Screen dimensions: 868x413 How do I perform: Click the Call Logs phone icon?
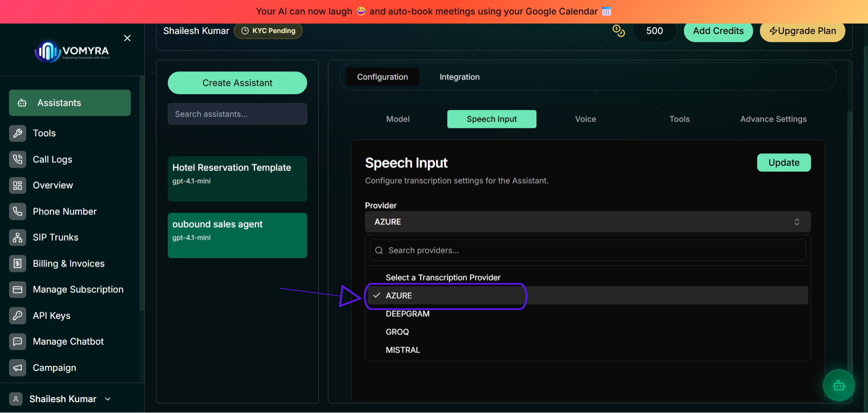18,159
